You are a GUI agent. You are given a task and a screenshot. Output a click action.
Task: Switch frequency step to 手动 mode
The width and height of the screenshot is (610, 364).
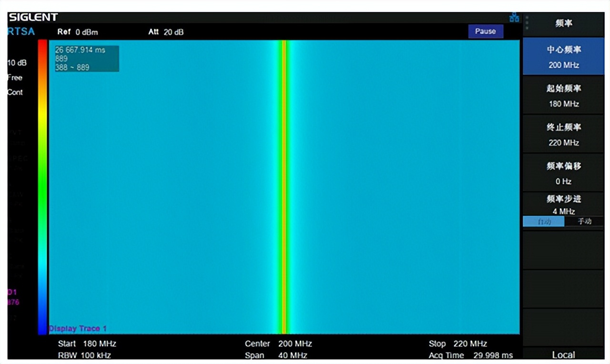coord(584,222)
